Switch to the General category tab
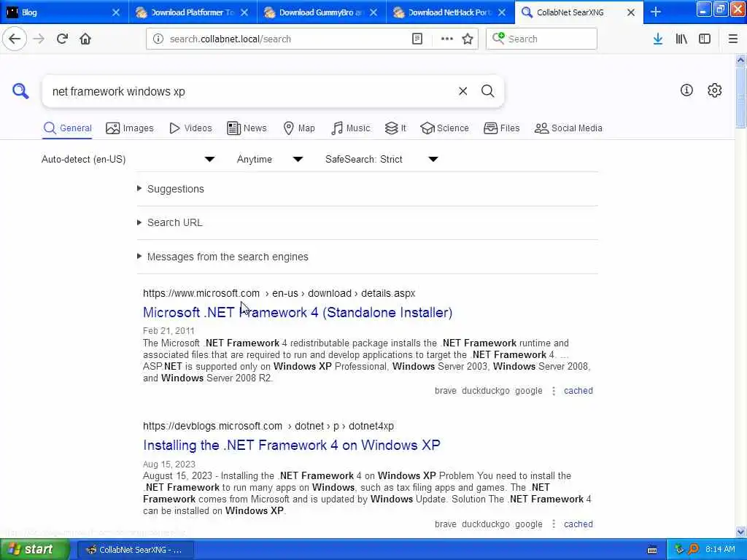This screenshot has height=560, width=747. (x=67, y=128)
